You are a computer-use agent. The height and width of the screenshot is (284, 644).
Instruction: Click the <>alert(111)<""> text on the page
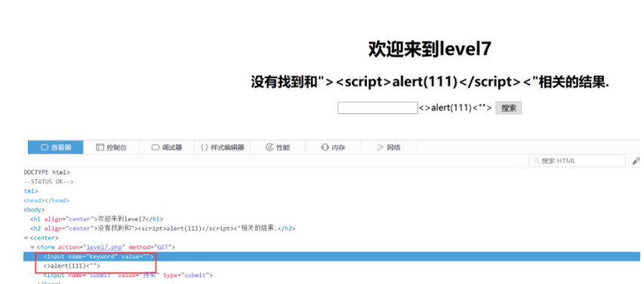click(455, 108)
